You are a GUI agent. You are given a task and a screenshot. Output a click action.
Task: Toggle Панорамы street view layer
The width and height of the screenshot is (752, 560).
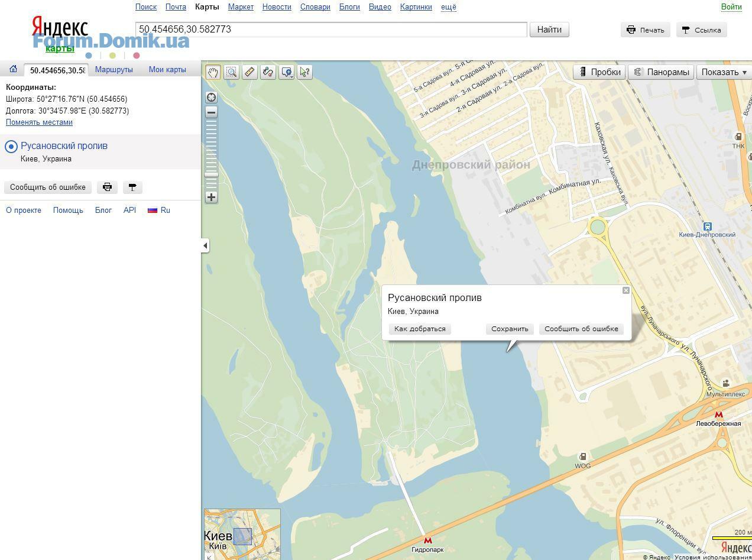pos(660,72)
